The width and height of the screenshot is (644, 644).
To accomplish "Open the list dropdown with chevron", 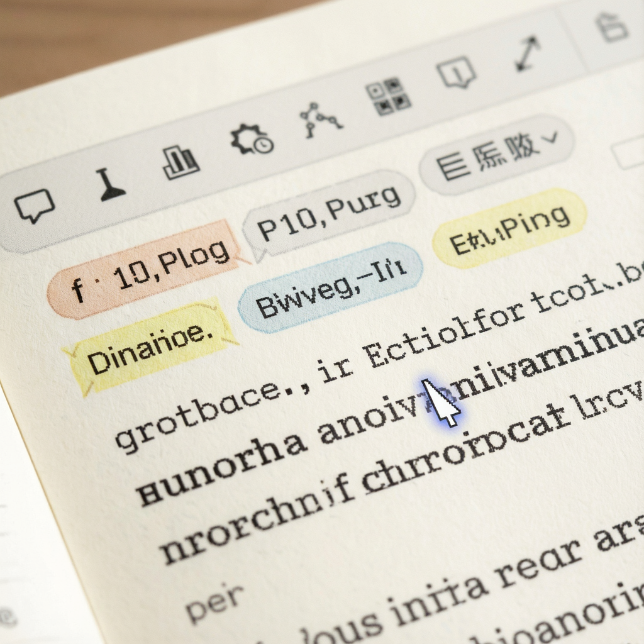I will tap(496, 155).
